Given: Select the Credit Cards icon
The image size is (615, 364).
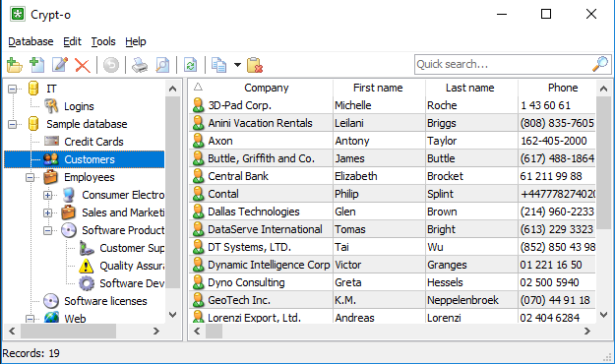Looking at the screenshot, I should [51, 141].
